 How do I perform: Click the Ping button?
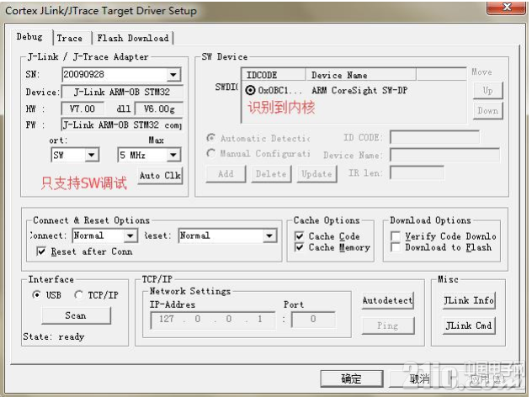coord(388,326)
